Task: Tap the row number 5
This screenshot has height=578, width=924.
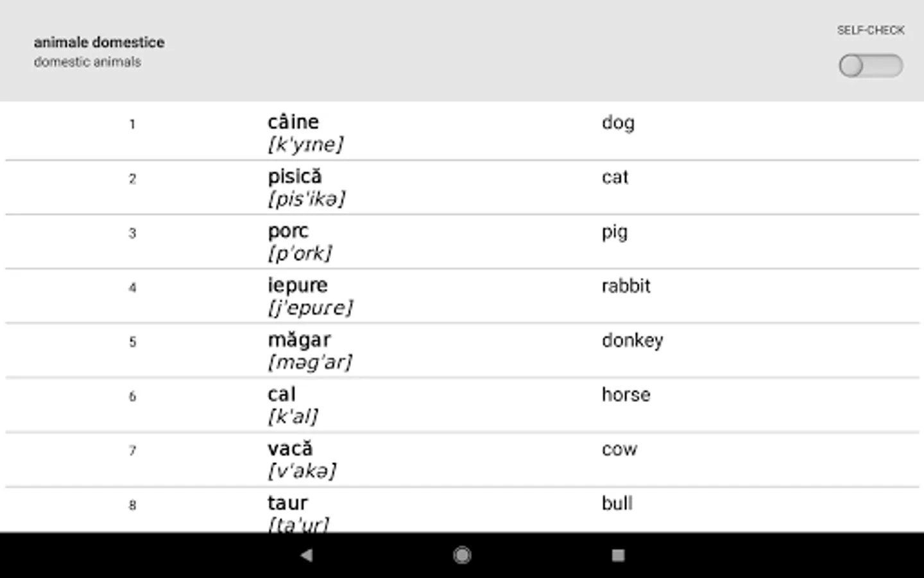Action: click(x=132, y=342)
